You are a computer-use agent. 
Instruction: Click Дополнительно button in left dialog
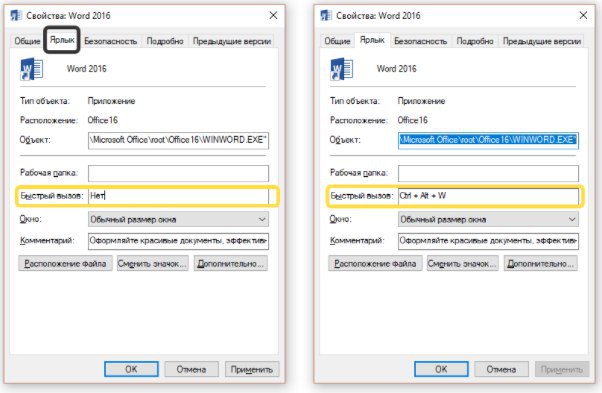(x=230, y=264)
